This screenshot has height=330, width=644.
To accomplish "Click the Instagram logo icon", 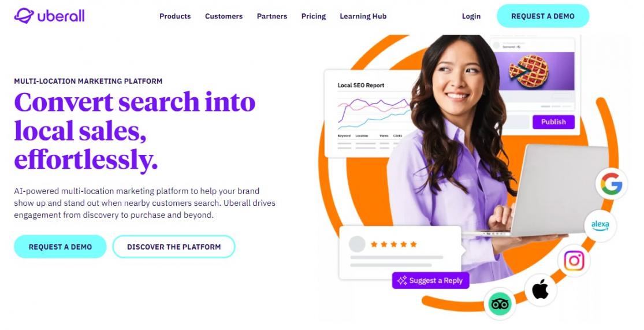I will 574,261.
